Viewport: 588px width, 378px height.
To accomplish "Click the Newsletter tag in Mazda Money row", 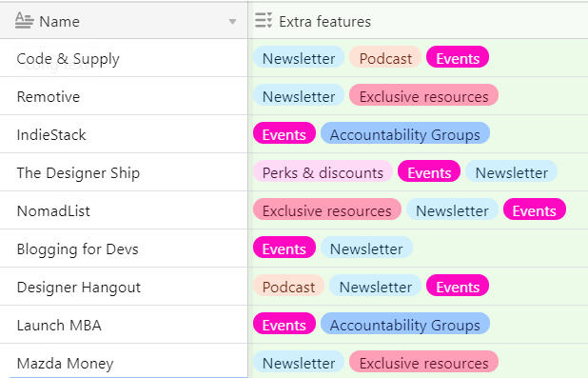I will [299, 363].
